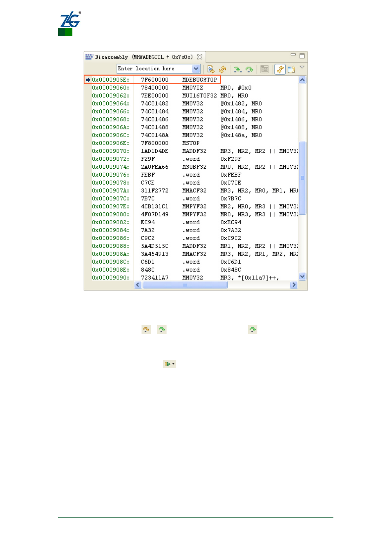This screenshot has height=555, width=392.
Task: Click opcode 4CB131C1
Action: tap(155, 206)
